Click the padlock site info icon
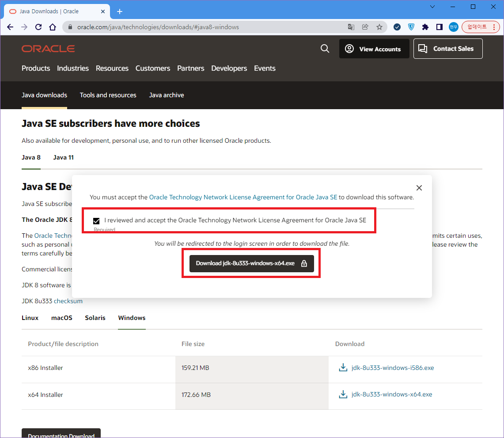This screenshot has width=504, height=438. pyautogui.click(x=70, y=27)
